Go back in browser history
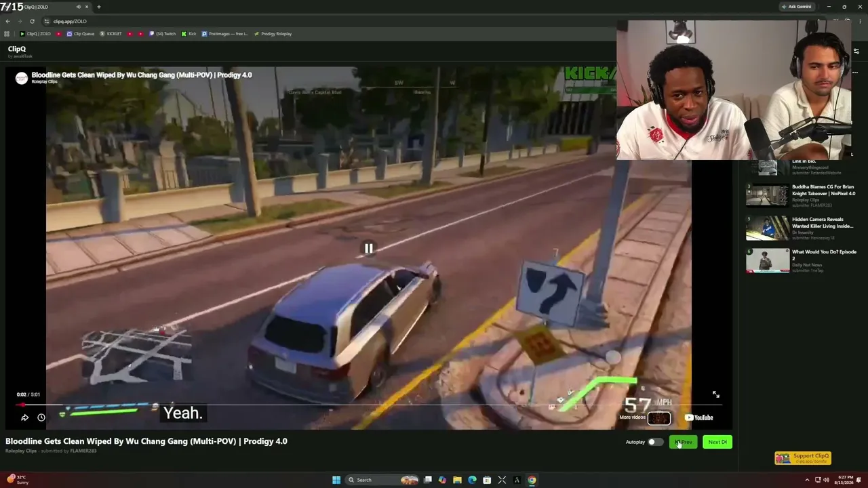The image size is (868, 488). tap(7, 21)
